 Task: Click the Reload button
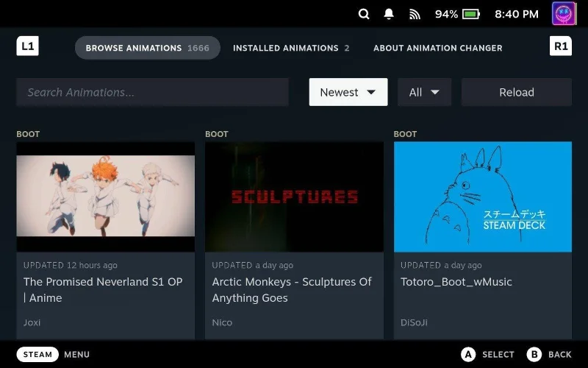click(x=517, y=92)
